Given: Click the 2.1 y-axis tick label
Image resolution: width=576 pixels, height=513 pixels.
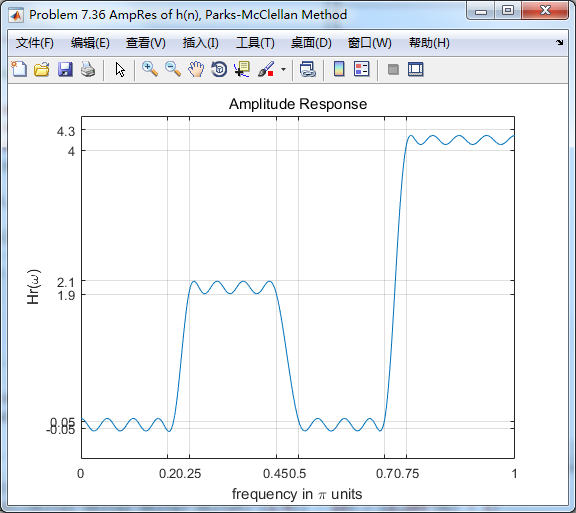Looking at the screenshot, I should point(66,283).
